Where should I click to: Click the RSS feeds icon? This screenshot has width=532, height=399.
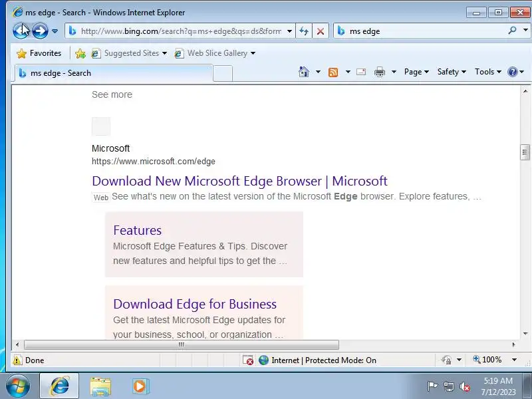pyautogui.click(x=333, y=72)
